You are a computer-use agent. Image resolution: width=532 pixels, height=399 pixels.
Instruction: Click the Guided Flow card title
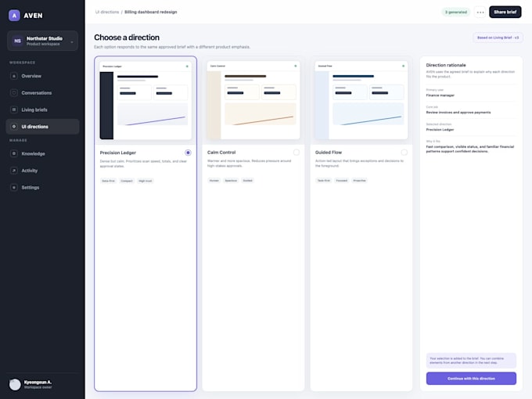(x=329, y=153)
